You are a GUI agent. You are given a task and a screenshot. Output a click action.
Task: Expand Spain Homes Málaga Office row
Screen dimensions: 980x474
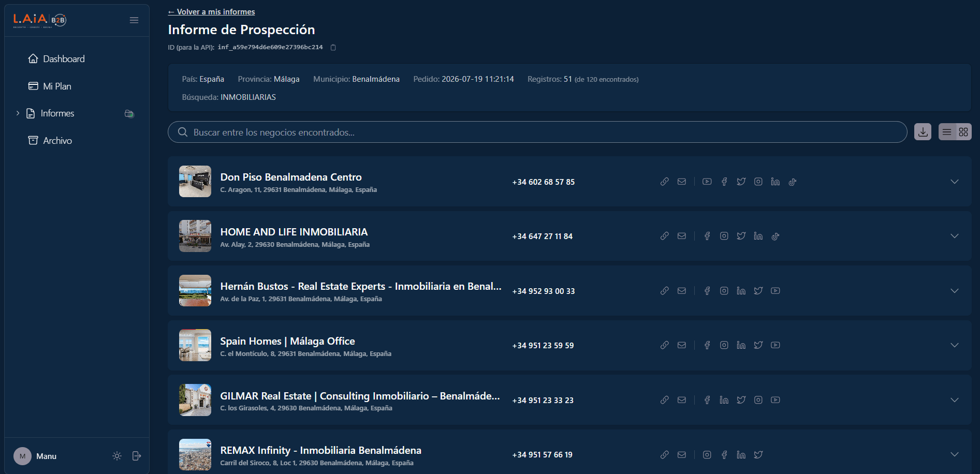tap(955, 345)
